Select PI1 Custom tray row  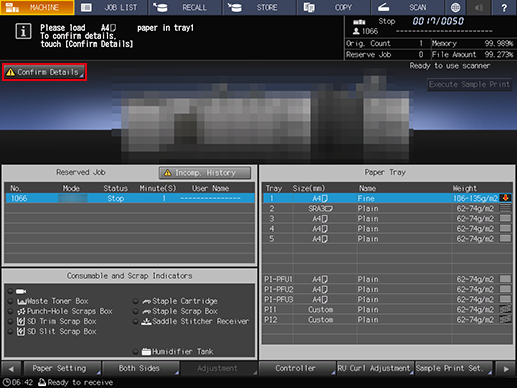coord(388,310)
